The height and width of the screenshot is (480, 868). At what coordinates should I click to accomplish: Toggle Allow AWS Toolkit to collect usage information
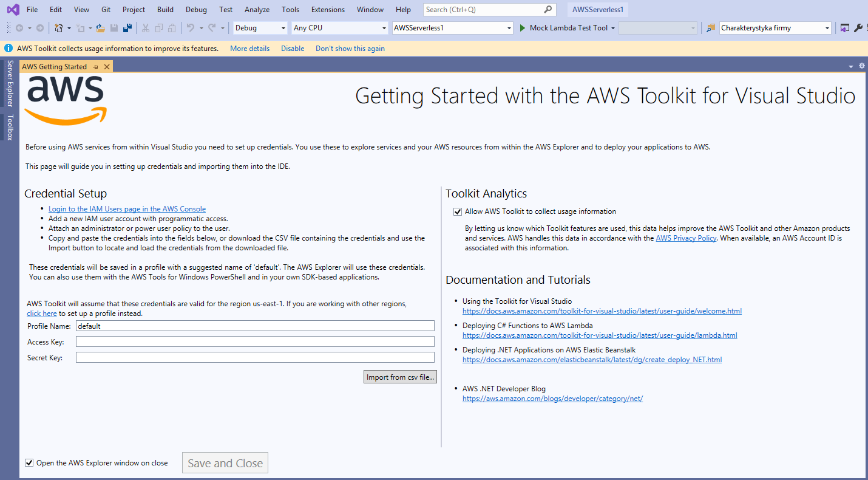pyautogui.click(x=458, y=212)
